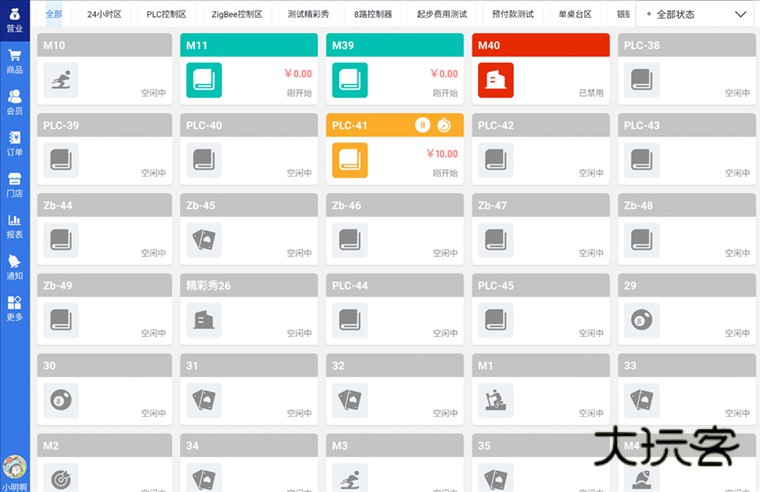Click the book icon on PLC-38

(x=642, y=80)
